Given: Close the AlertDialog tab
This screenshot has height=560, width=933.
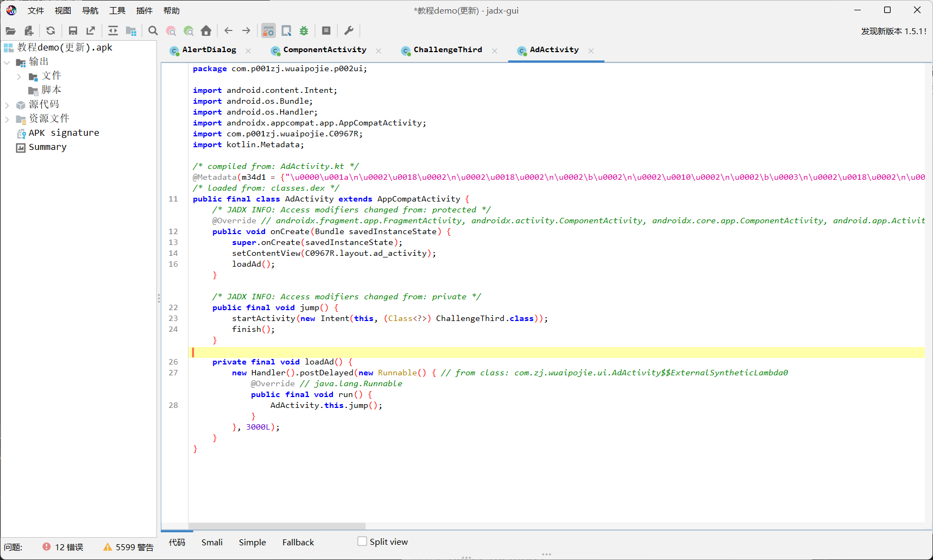Looking at the screenshot, I should point(248,51).
